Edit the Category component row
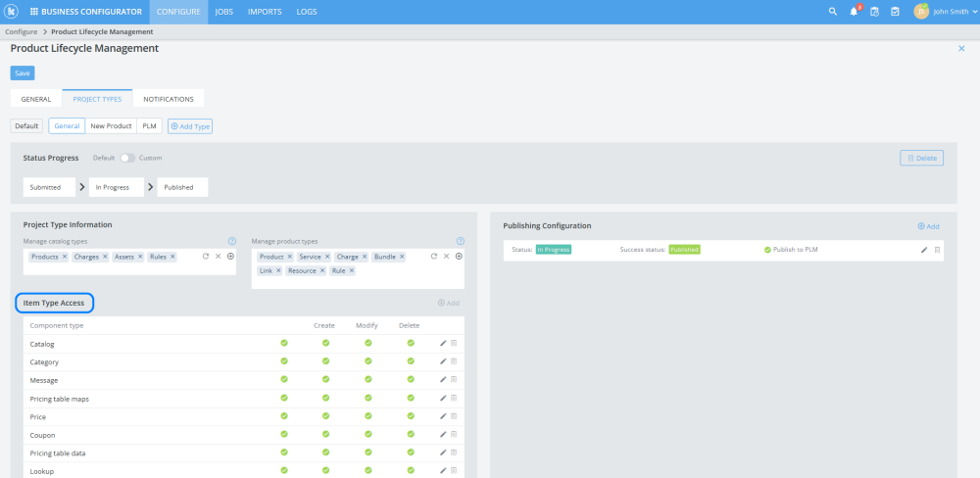The width and height of the screenshot is (980, 478). coord(443,361)
